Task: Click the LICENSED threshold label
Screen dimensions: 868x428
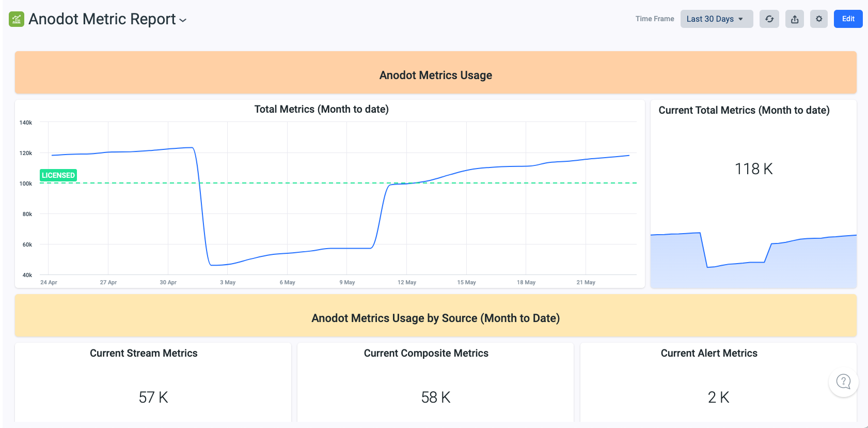Action: pyautogui.click(x=58, y=175)
